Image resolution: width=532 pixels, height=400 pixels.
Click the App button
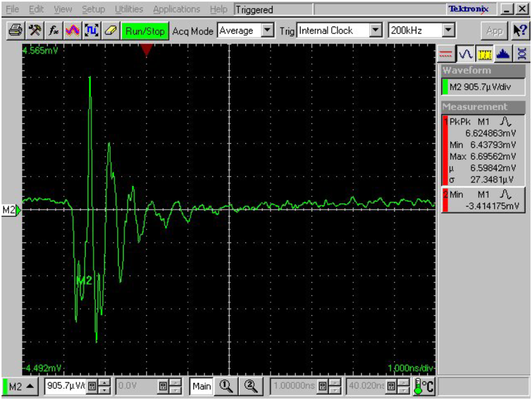494,31
